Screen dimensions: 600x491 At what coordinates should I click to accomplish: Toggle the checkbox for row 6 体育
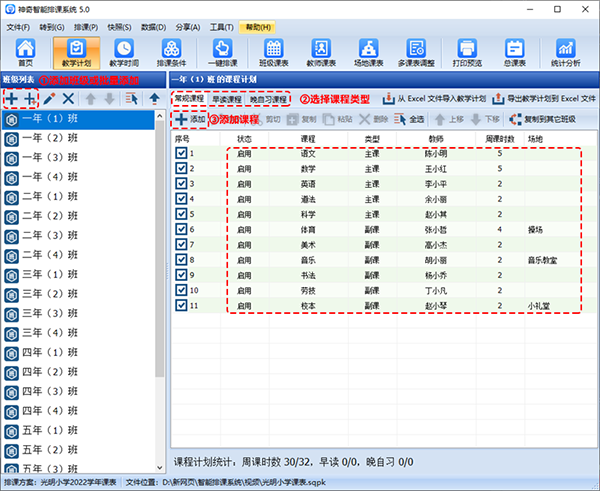(181, 229)
